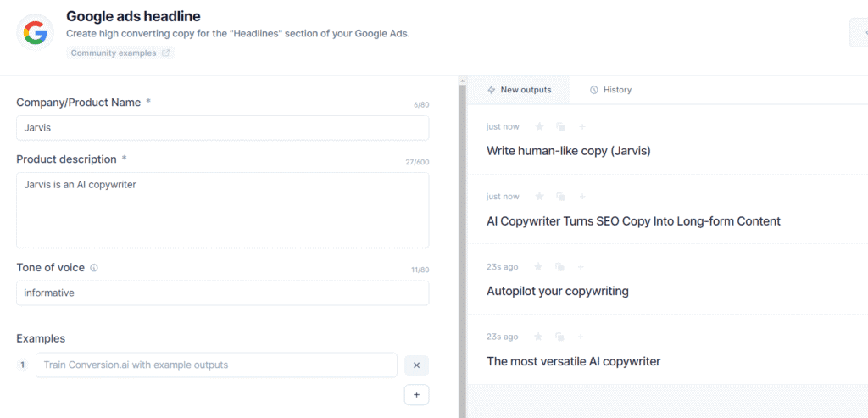The height and width of the screenshot is (418, 868).
Task: Copy the 'Autopilot your copywriting' output
Action: tap(559, 267)
